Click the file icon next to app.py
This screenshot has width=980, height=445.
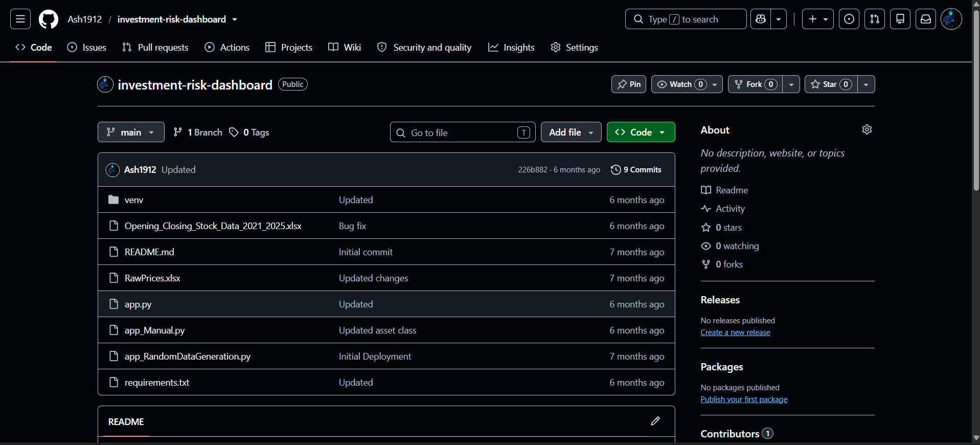point(113,304)
